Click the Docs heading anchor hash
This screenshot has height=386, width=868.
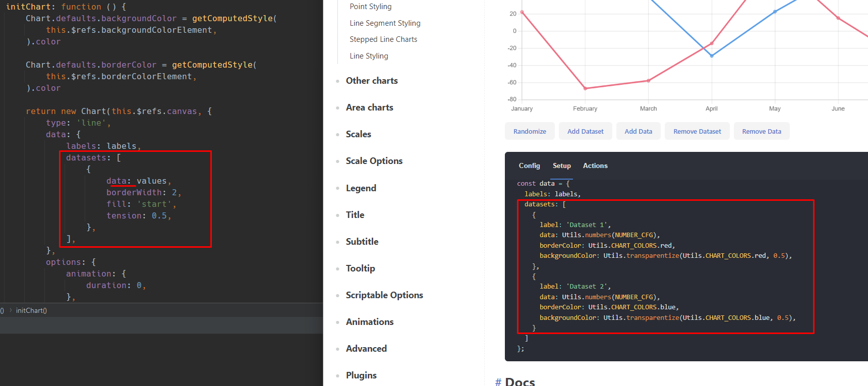tap(498, 382)
